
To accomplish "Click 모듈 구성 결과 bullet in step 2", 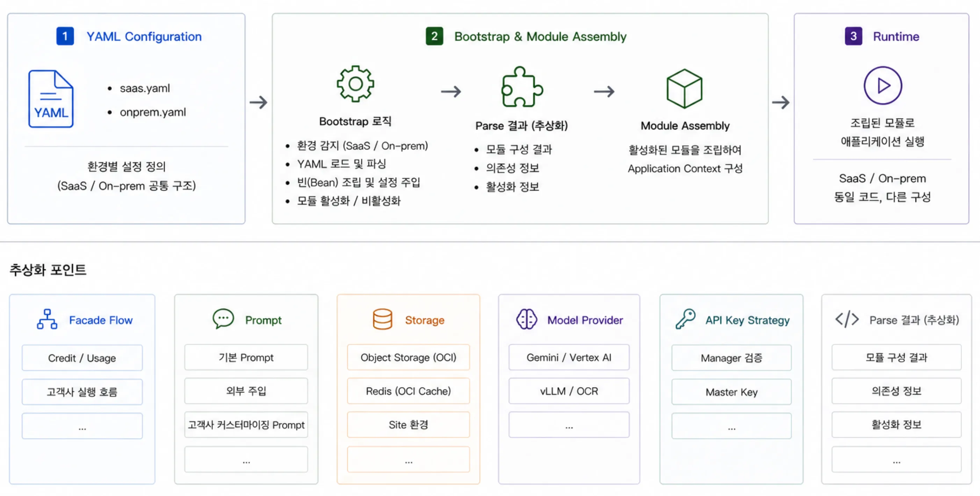I will [x=519, y=149].
